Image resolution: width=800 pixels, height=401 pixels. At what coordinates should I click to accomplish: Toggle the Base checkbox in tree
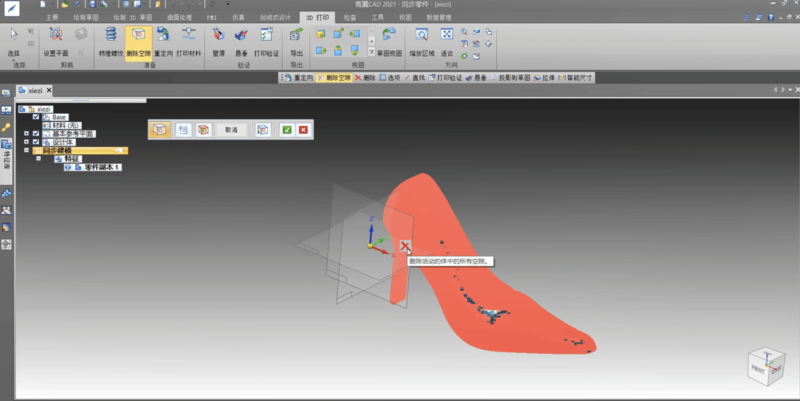click(36, 117)
